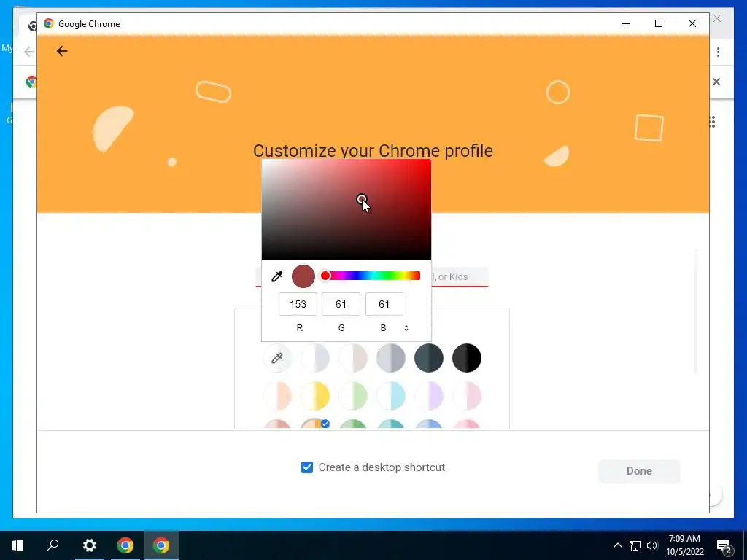This screenshot has height=560, width=747.
Task: Click the Done button
Action: coord(639,471)
